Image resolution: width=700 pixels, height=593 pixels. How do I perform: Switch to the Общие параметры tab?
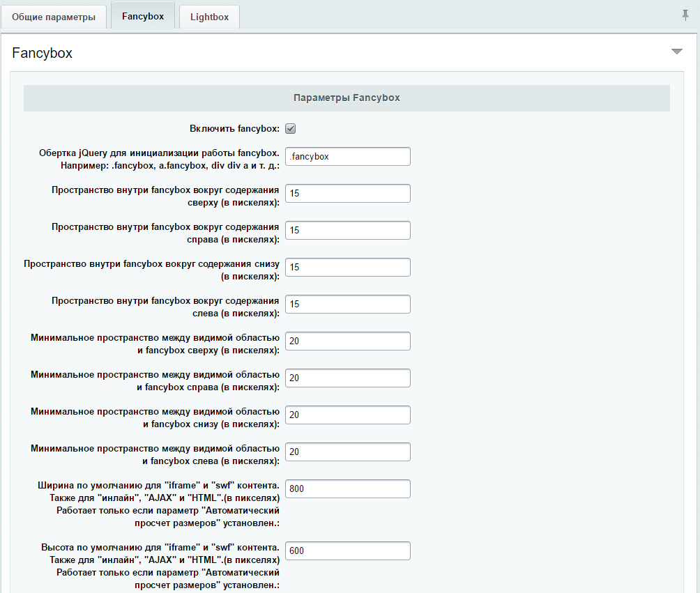(x=54, y=17)
